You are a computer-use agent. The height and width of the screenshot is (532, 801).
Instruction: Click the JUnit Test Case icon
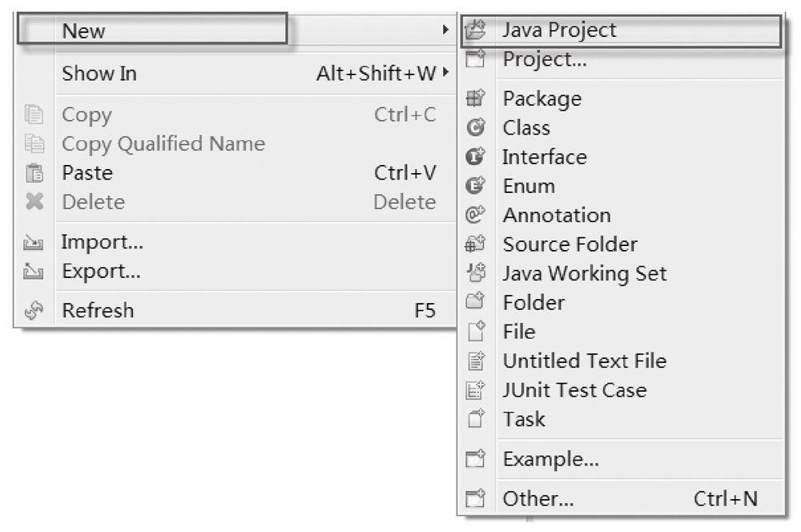[x=476, y=389]
